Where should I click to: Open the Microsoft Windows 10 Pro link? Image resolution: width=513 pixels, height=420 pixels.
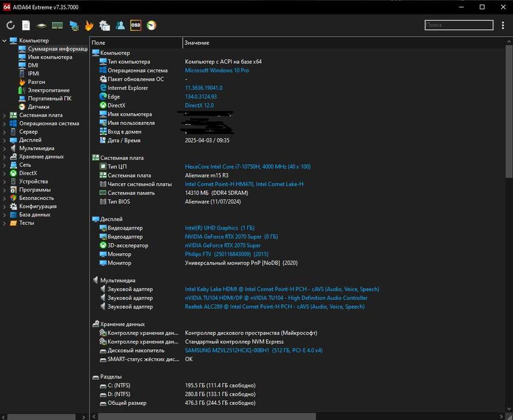tap(217, 70)
